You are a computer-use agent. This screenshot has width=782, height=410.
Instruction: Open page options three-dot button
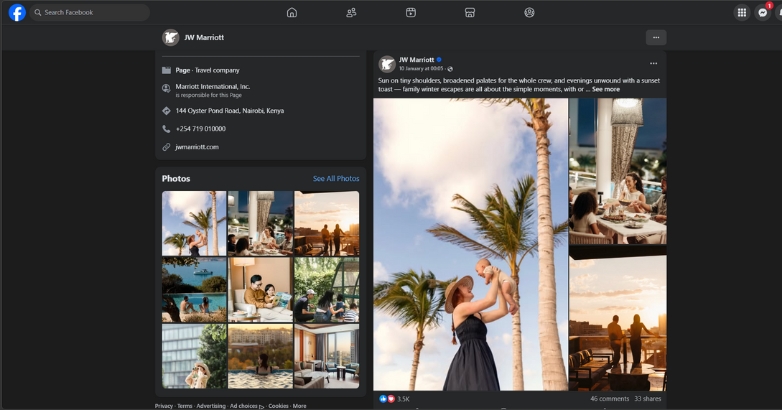point(656,37)
